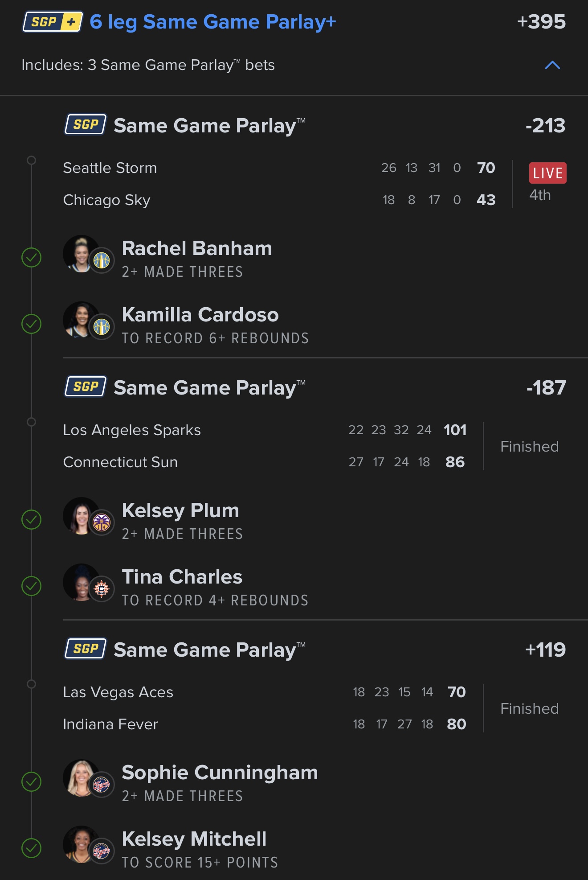
Task: Open Rachel Banham's player photo
Action: pyautogui.click(x=82, y=254)
